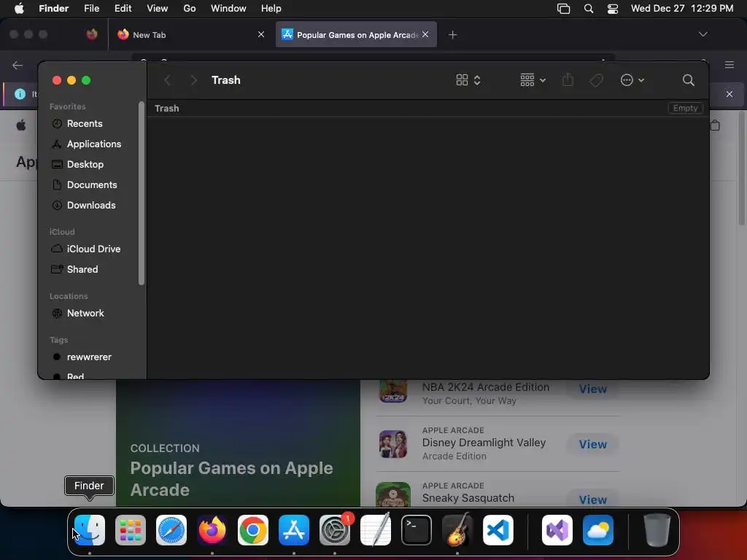Go forward in Finder window

pyautogui.click(x=193, y=80)
